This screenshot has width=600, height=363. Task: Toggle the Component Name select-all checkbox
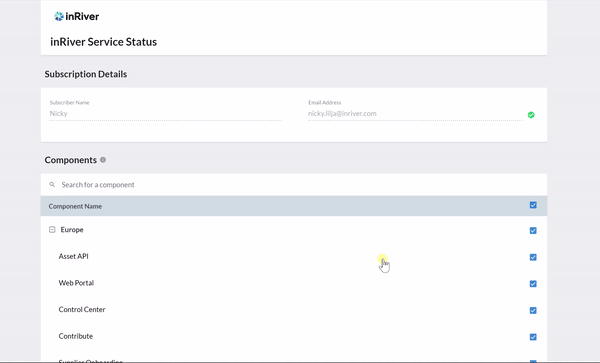pos(533,205)
